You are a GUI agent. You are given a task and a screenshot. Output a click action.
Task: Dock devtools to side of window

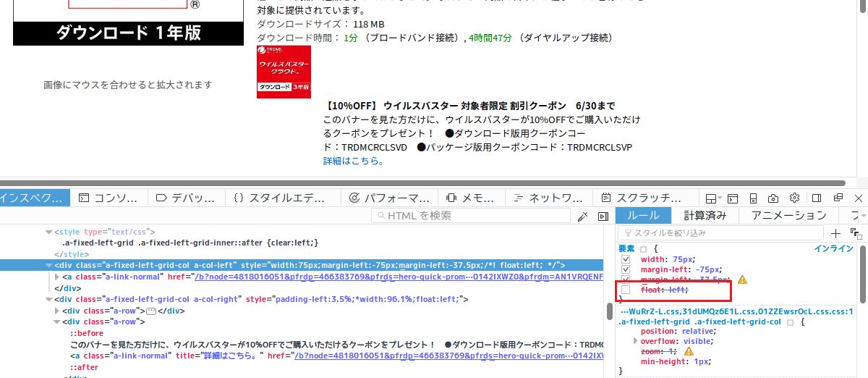point(817,198)
